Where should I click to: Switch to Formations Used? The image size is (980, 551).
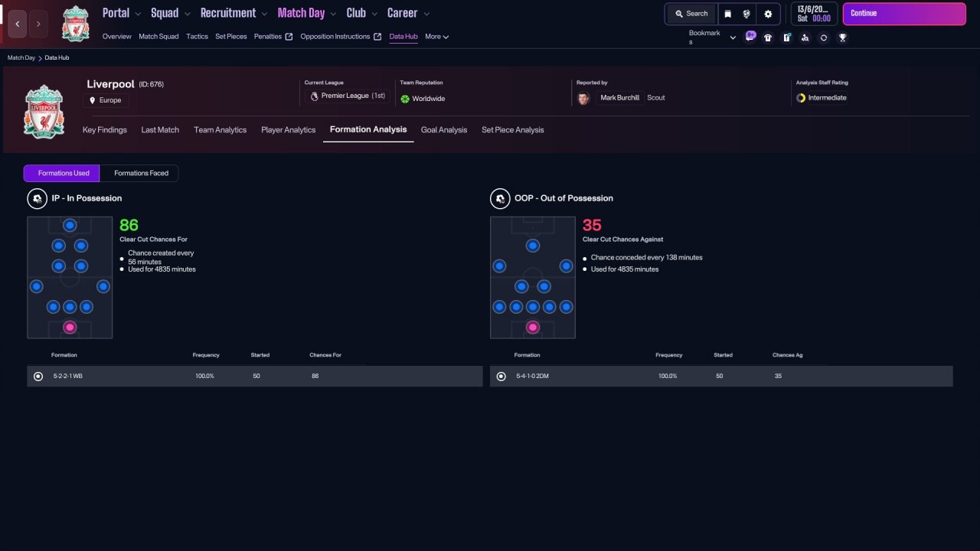click(x=61, y=173)
